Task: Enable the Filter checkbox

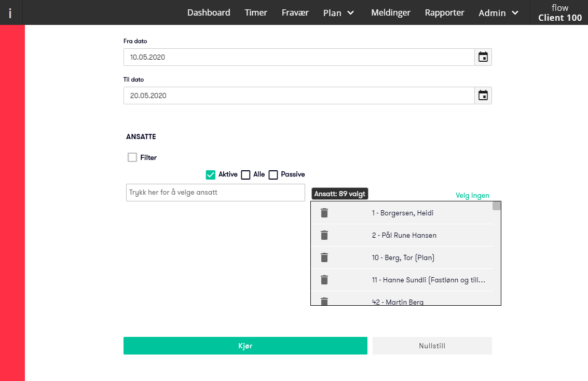Action: [132, 157]
